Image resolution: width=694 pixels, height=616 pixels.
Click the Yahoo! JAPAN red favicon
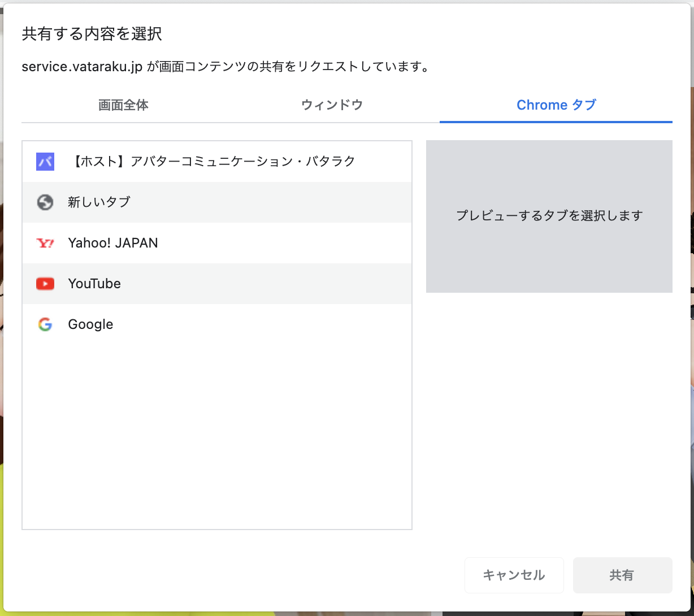tap(45, 243)
